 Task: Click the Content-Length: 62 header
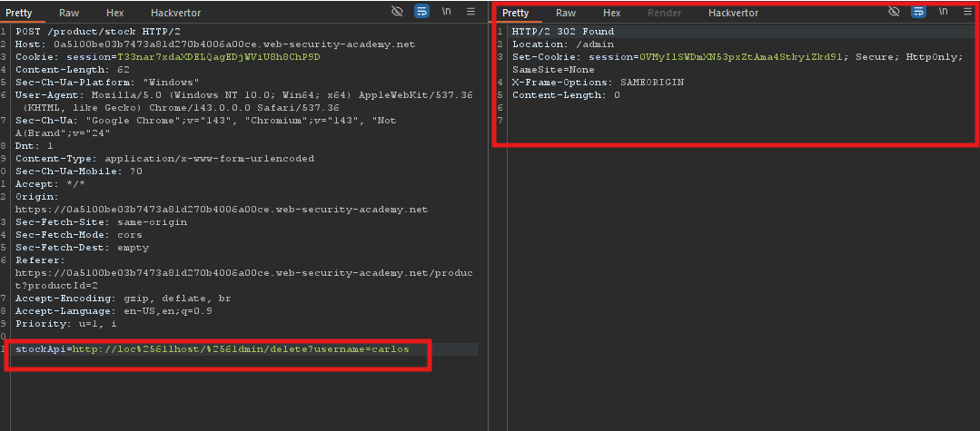(73, 69)
